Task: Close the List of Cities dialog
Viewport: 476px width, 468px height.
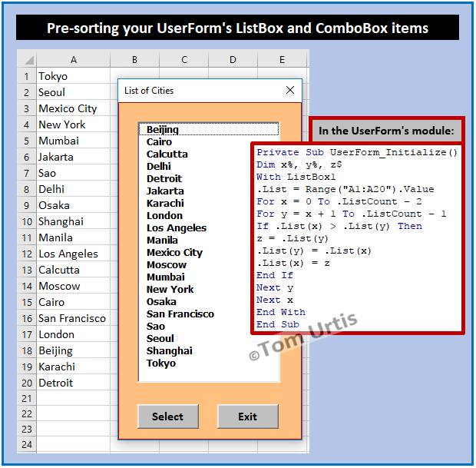Action: [290, 90]
